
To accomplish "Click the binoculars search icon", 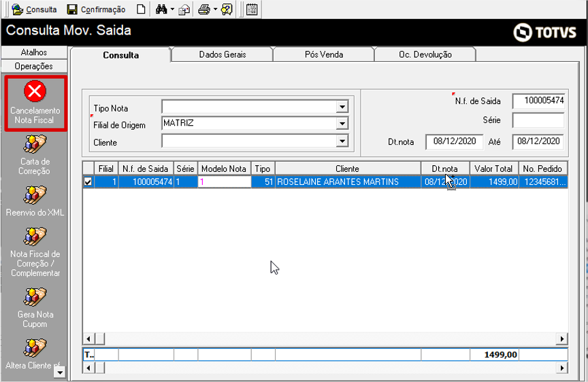I will pyautogui.click(x=161, y=10).
